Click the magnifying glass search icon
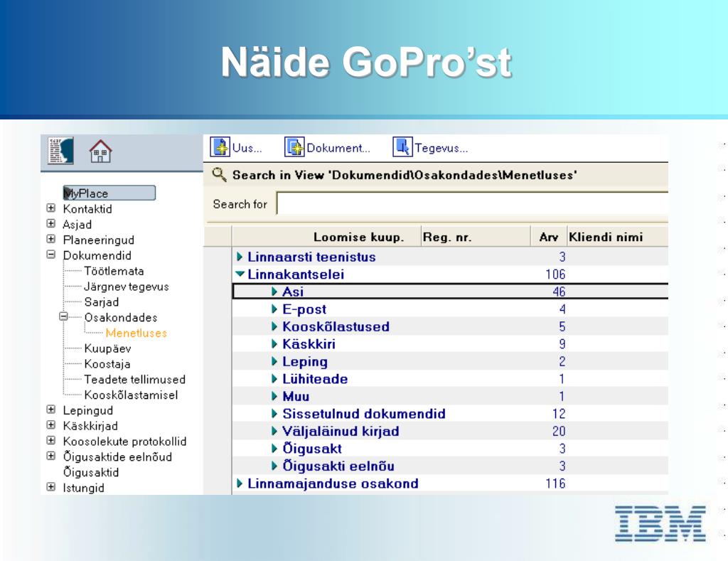Viewport: 728px width, 561px height. coord(219,175)
